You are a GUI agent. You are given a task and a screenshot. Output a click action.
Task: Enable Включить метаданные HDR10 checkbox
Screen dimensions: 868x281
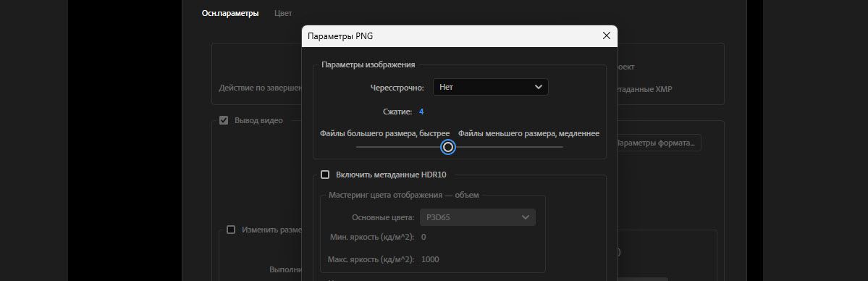point(325,175)
